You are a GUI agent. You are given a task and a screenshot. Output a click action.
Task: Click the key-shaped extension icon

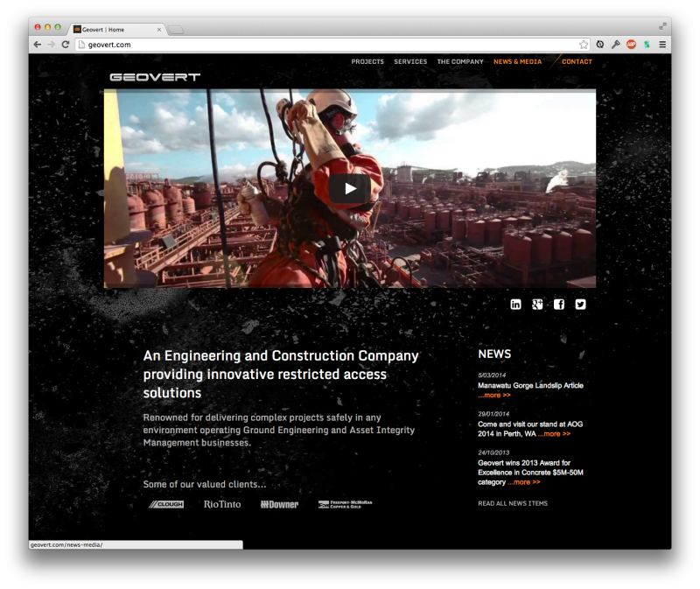click(x=615, y=45)
